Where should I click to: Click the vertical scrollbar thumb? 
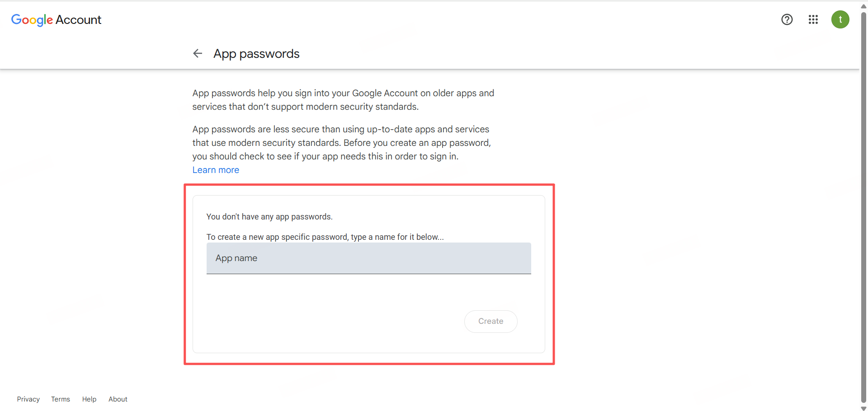point(863,203)
